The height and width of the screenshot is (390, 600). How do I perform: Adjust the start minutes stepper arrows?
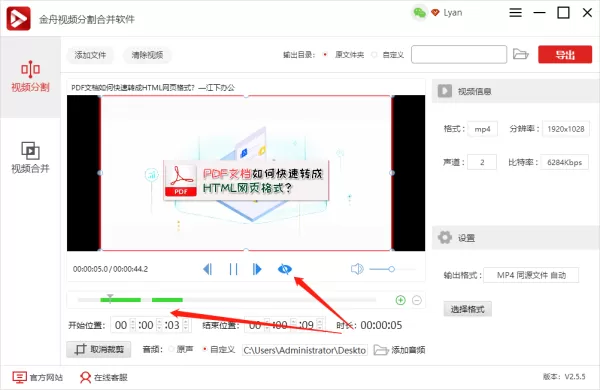tap(159, 325)
